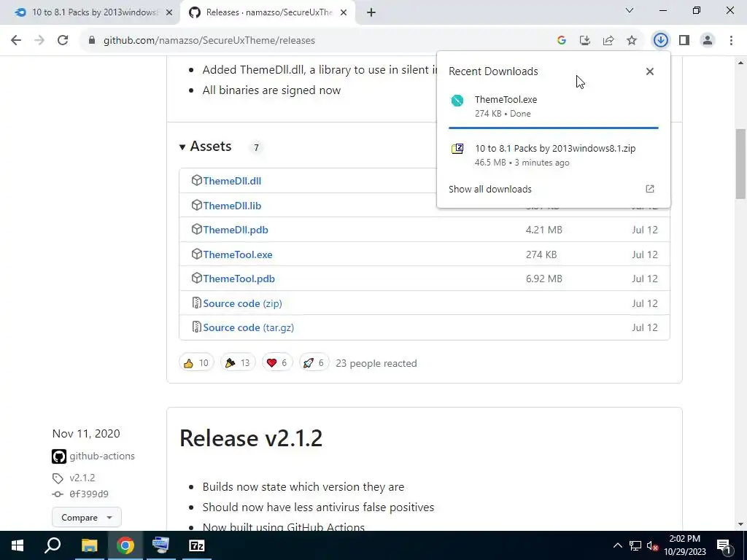Open the Compare dropdown
Viewport: 747px width, 560px height.
coord(87,518)
